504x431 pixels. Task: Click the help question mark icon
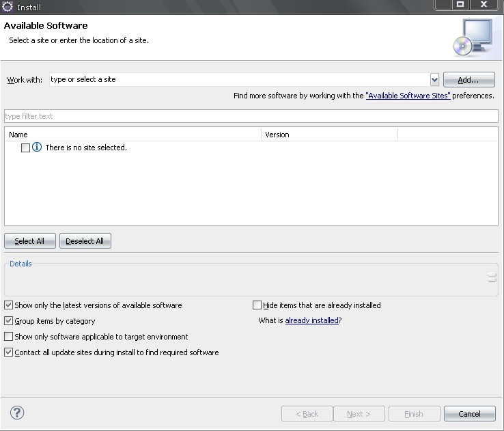pyautogui.click(x=17, y=413)
